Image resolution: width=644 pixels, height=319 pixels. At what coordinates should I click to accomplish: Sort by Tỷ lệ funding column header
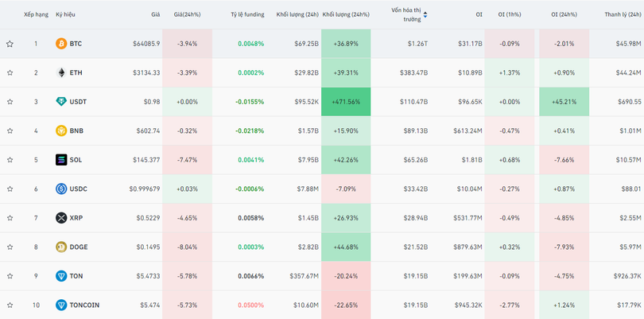click(x=246, y=14)
